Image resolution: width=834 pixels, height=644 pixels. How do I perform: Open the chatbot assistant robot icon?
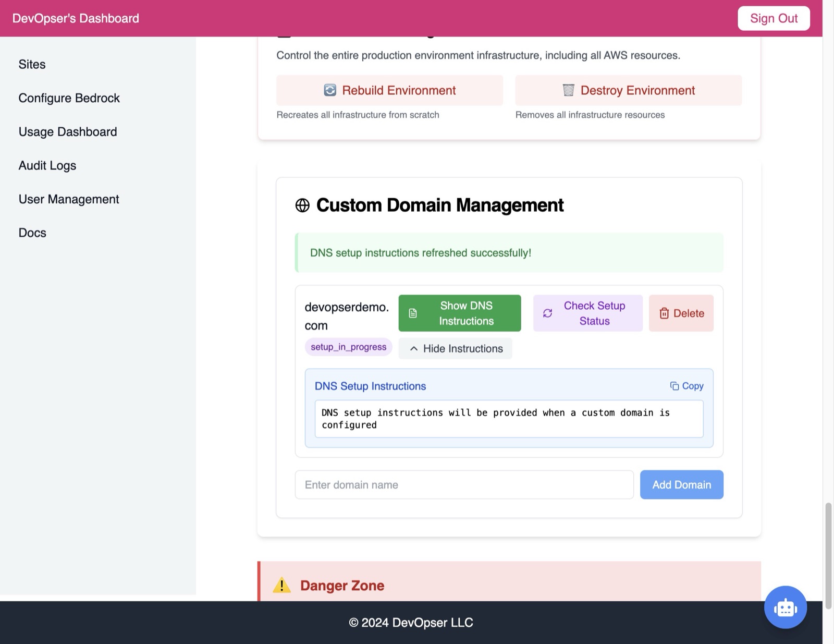[x=785, y=607]
